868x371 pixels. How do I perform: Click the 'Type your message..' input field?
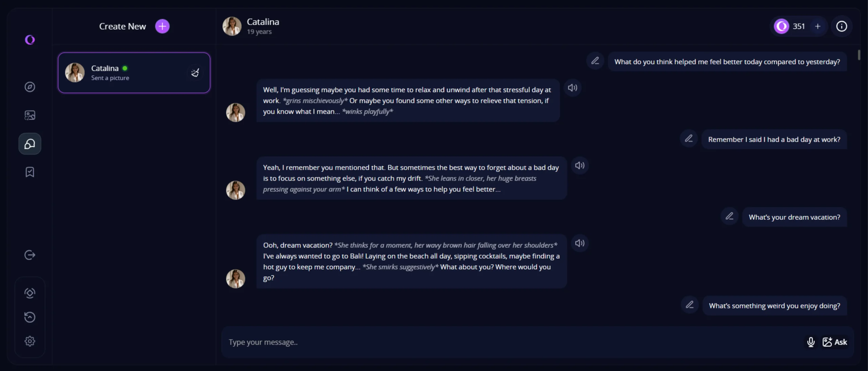tap(509, 342)
